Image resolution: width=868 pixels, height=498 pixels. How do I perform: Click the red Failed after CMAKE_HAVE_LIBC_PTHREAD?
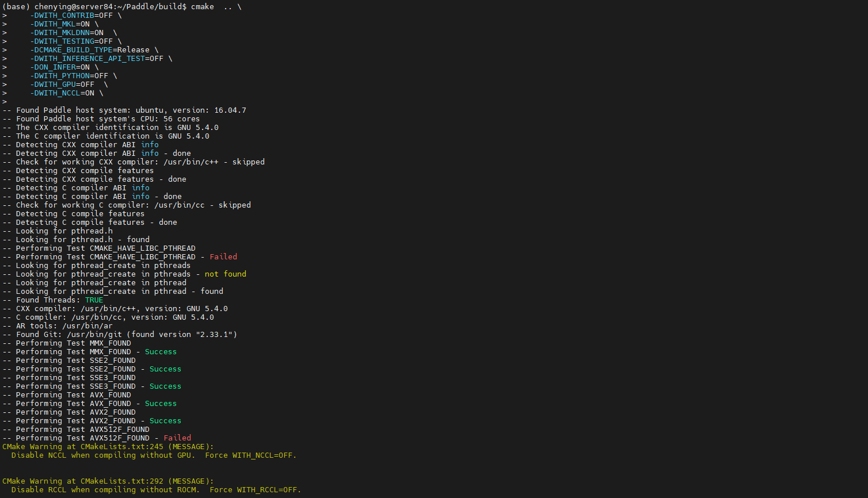point(223,257)
